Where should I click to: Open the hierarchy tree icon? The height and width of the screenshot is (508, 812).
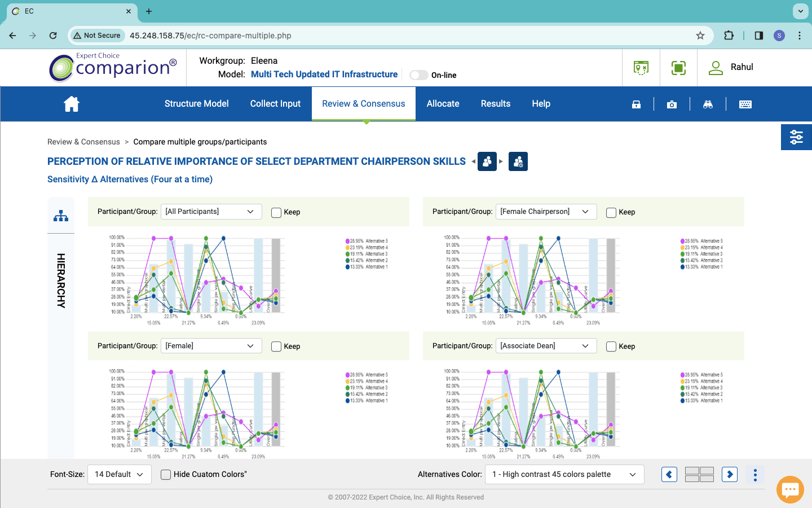pos(61,216)
